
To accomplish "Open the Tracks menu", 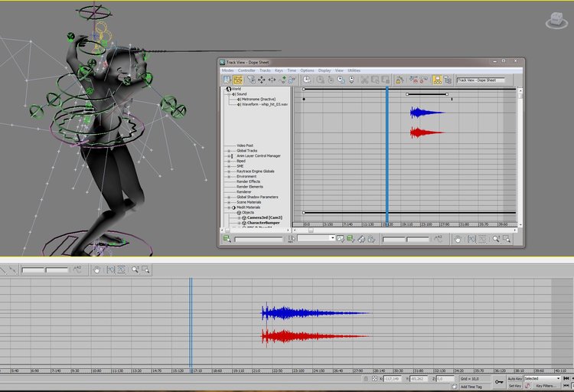I will coord(265,70).
